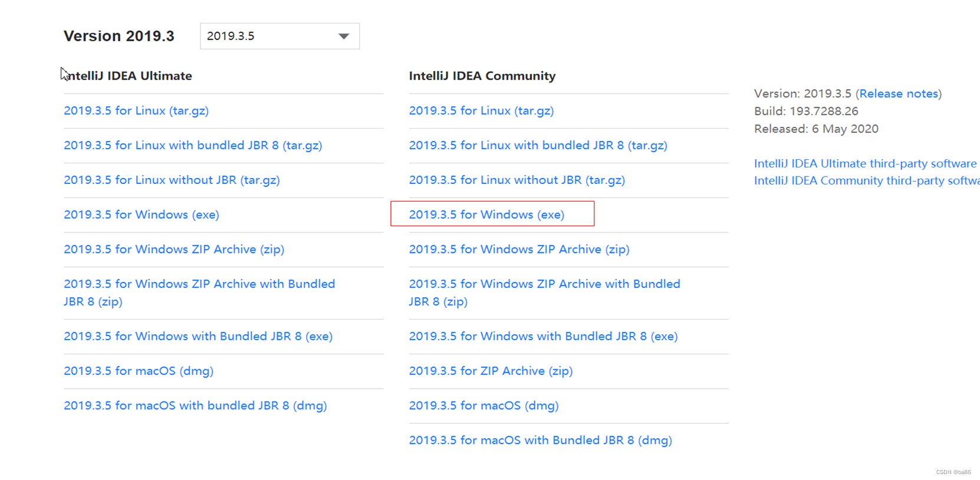The image size is (980, 480).
Task: Download Ultimate macOS with bundled JBR 8
Action: point(195,406)
